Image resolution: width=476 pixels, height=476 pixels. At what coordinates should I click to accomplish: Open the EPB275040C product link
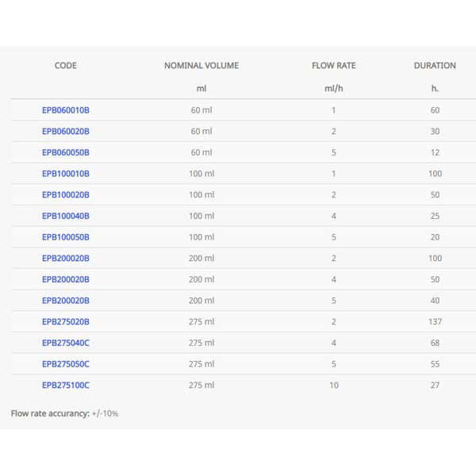66,343
